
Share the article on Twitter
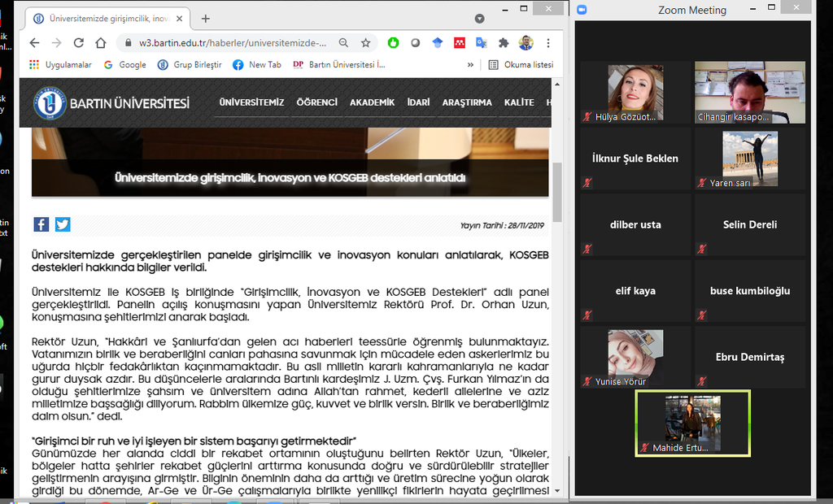pos(62,224)
